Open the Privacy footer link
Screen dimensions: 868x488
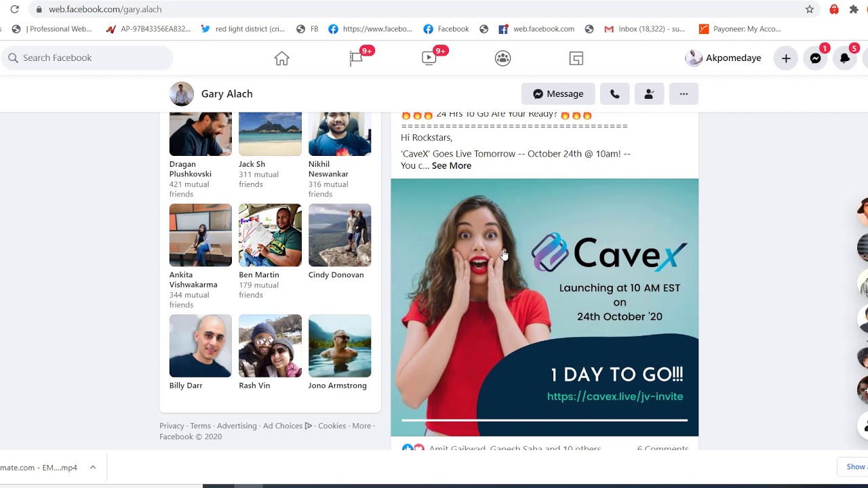click(x=172, y=426)
